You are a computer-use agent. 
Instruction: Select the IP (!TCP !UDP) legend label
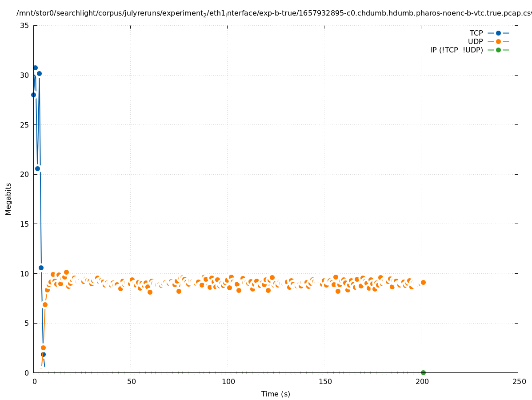[x=456, y=50]
